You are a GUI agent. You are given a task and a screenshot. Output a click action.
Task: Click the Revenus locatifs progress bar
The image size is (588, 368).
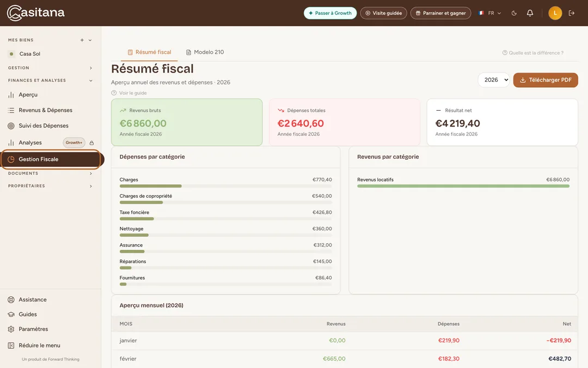pyautogui.click(x=463, y=186)
